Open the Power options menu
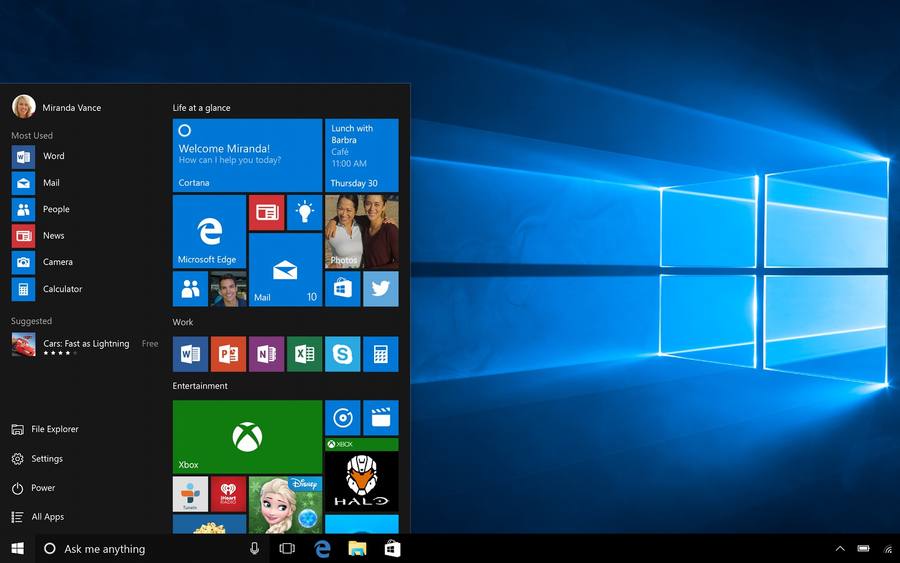 pyautogui.click(x=33, y=488)
